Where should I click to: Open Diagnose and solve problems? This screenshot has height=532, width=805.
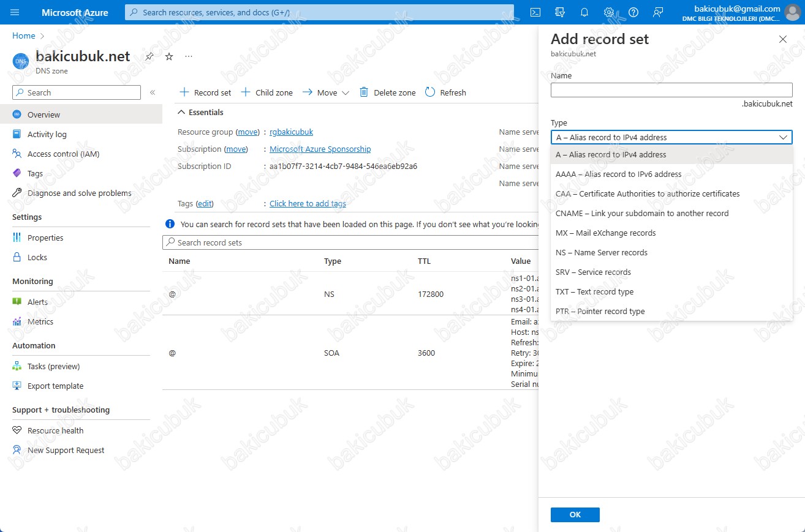click(x=81, y=193)
